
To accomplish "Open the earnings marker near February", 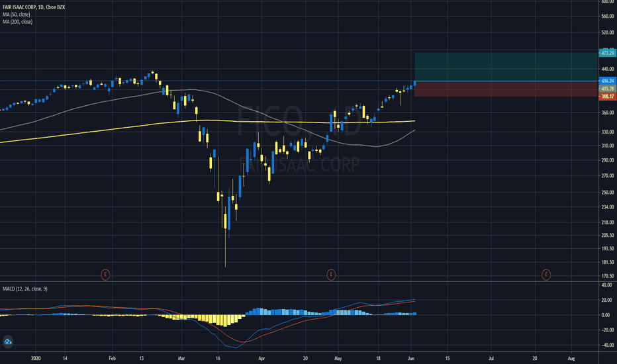I will click(x=105, y=274).
